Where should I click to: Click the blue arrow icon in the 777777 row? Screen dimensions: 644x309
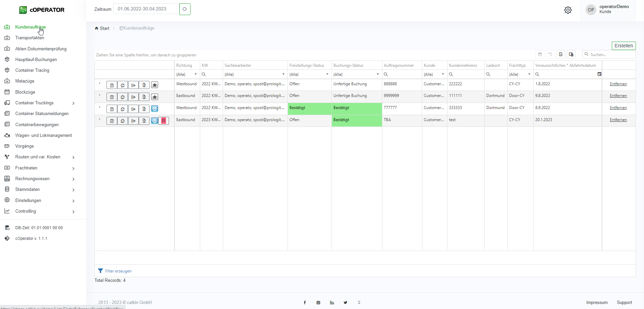click(155, 109)
